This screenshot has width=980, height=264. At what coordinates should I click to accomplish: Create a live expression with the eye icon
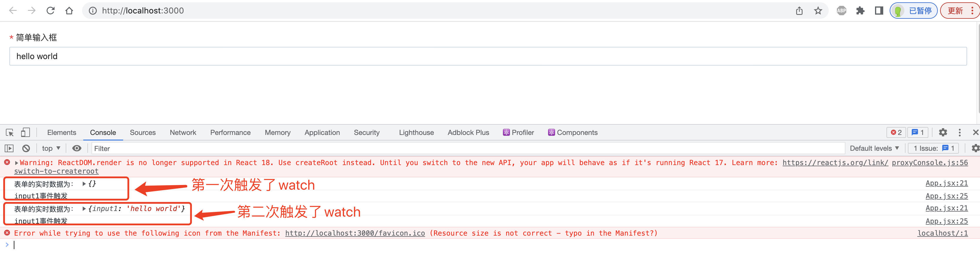pos(77,148)
